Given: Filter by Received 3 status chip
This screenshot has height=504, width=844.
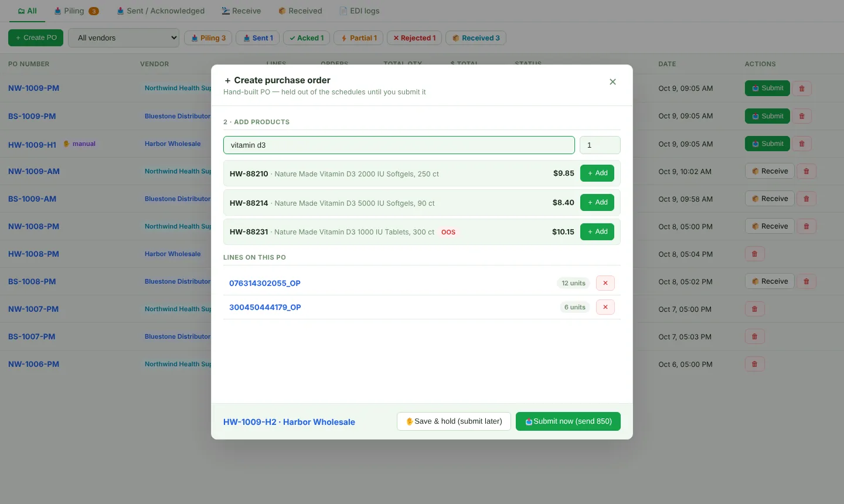Looking at the screenshot, I should [476, 38].
